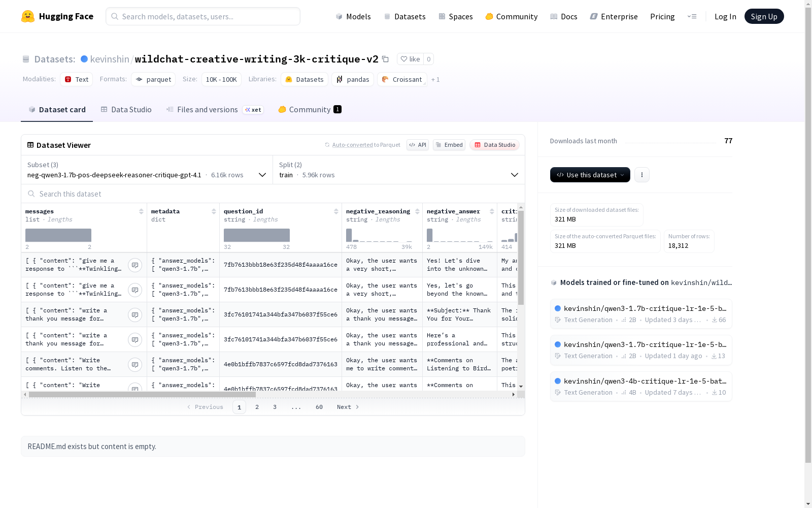Click the kevinshin author link
This screenshot has height=508, width=812.
(110, 59)
